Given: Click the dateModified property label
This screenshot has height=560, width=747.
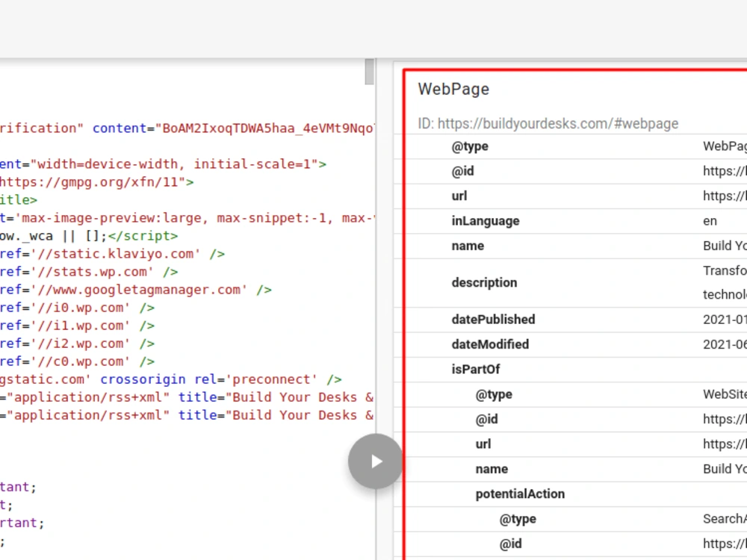Looking at the screenshot, I should [490, 344].
